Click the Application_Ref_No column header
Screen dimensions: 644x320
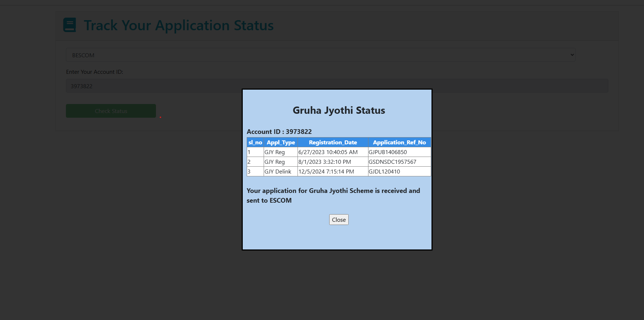click(x=399, y=143)
